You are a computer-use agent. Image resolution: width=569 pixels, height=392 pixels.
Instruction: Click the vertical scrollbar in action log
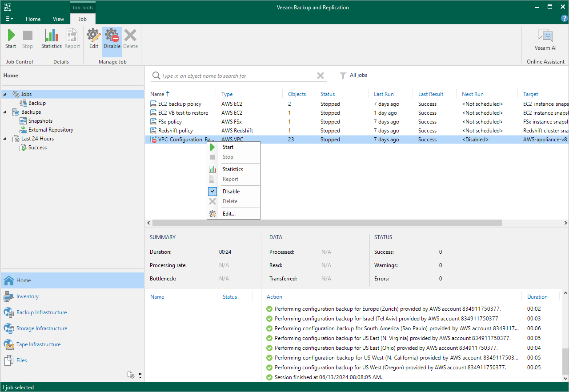tap(565, 361)
